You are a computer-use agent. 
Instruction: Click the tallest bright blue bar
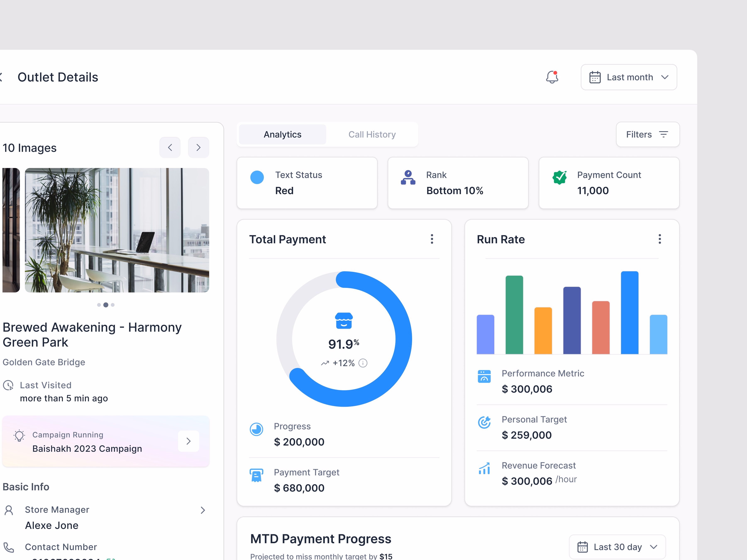point(630,313)
